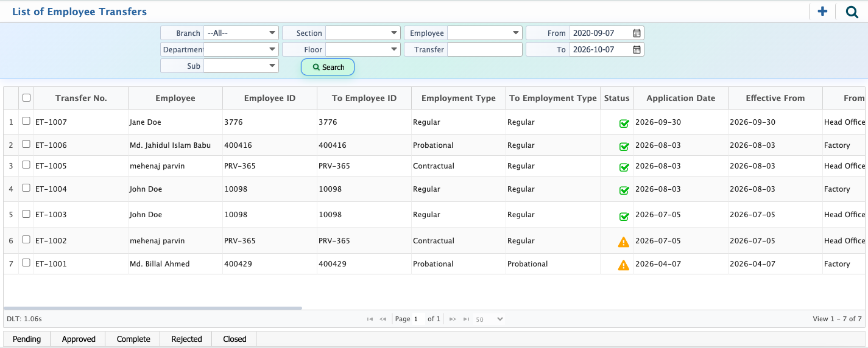Open the From date calendar picker

637,33
